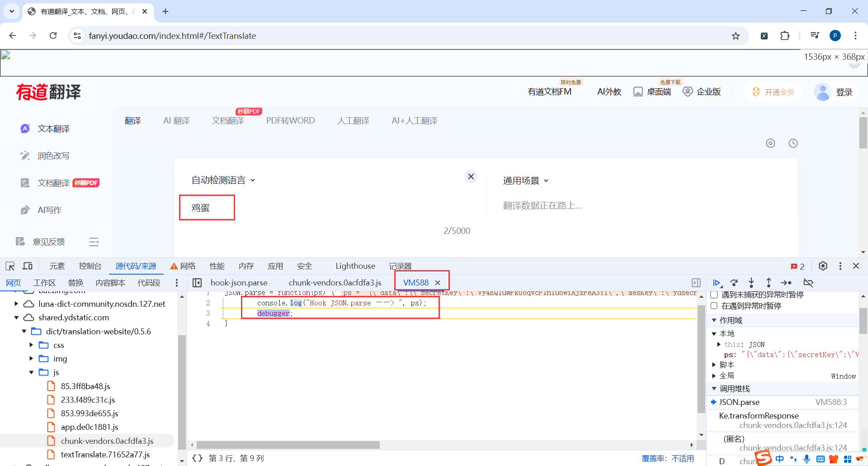Open source language dropdown 自动检测语言
Viewport: 868px width, 466px height.
(223, 180)
